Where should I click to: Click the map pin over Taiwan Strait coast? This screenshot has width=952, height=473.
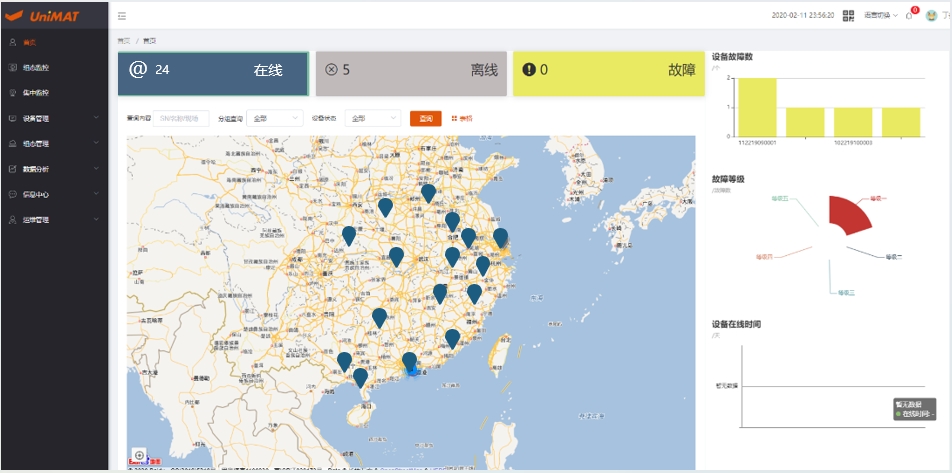pos(452,339)
